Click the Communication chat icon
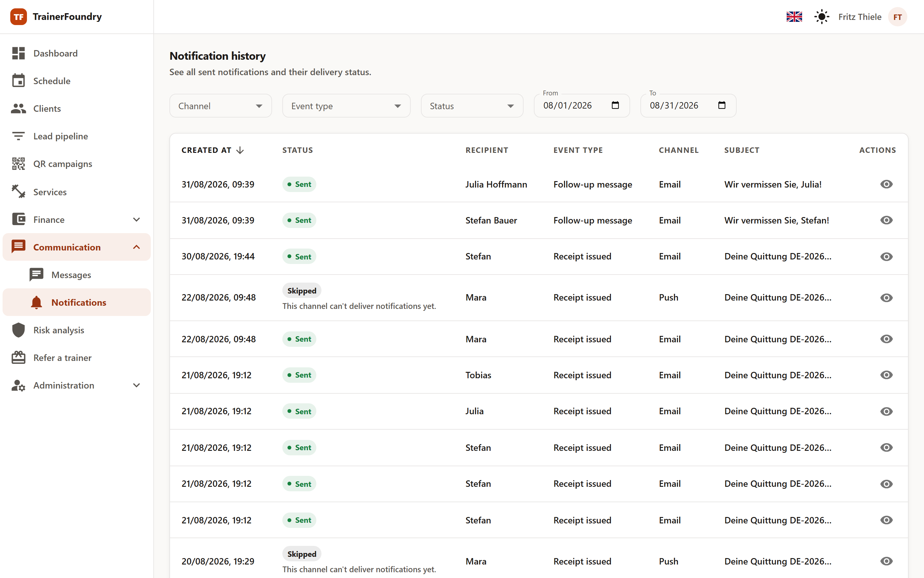Image resolution: width=924 pixels, height=578 pixels. pyautogui.click(x=18, y=247)
